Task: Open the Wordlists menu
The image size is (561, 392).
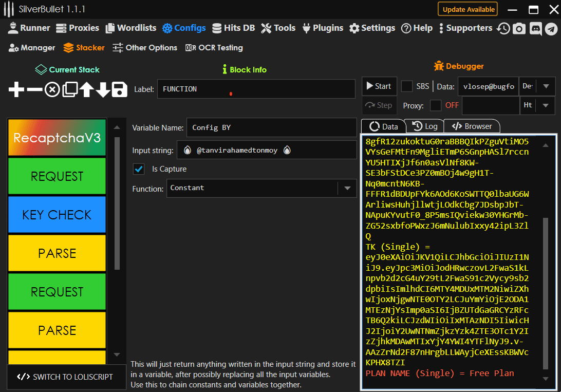Action: (131, 28)
